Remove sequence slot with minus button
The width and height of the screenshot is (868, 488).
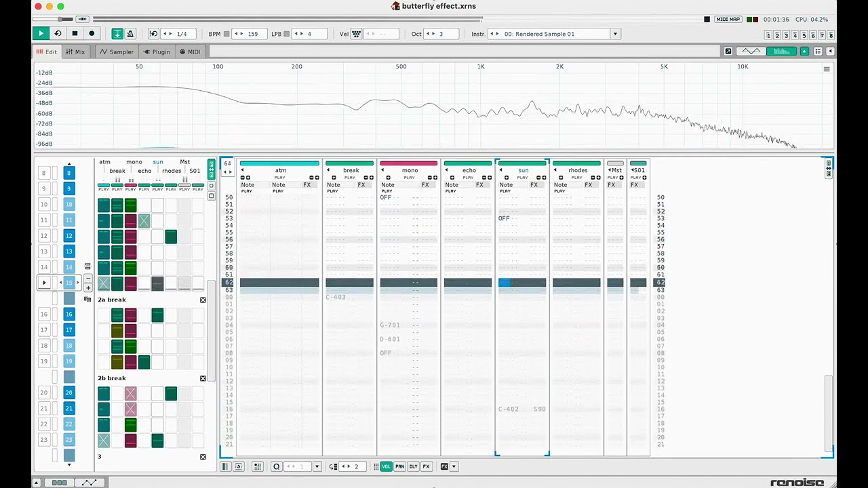pos(87,279)
